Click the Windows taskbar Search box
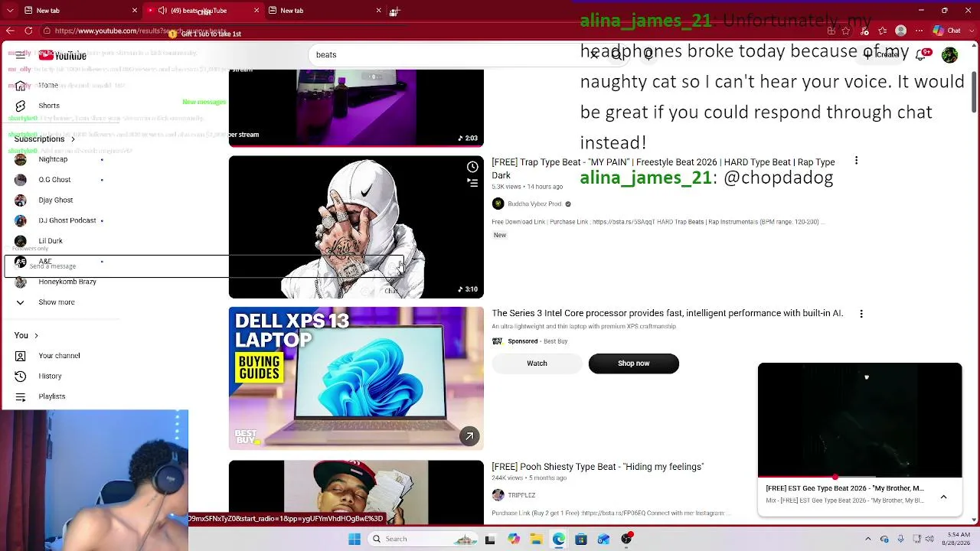The height and width of the screenshot is (551, 980). coord(423,540)
